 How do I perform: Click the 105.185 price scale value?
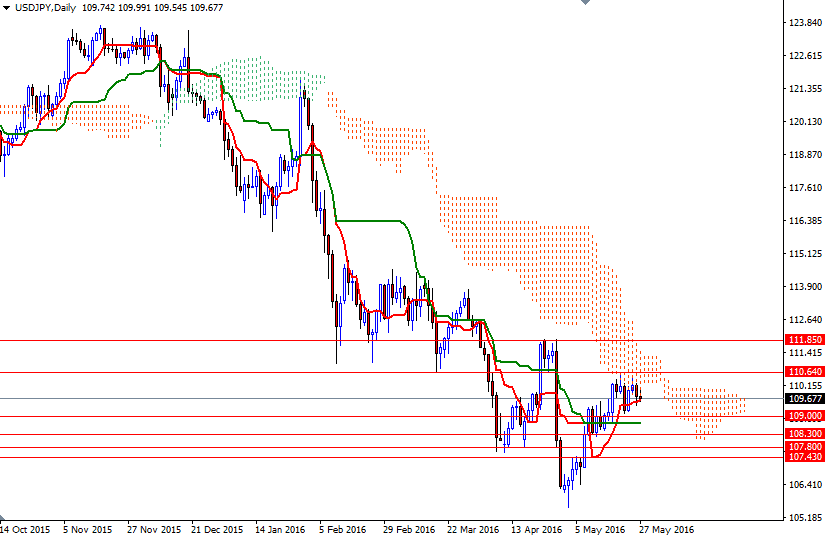click(x=805, y=518)
